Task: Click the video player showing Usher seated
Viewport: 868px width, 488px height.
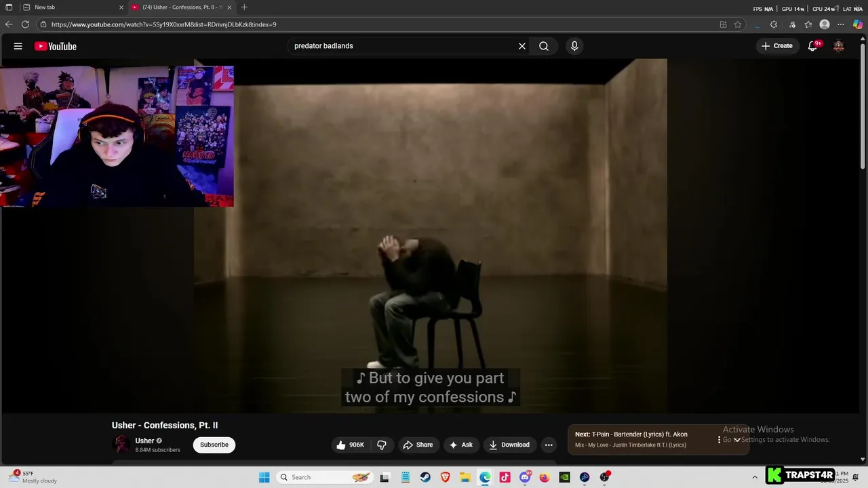Action: pyautogui.click(x=431, y=236)
